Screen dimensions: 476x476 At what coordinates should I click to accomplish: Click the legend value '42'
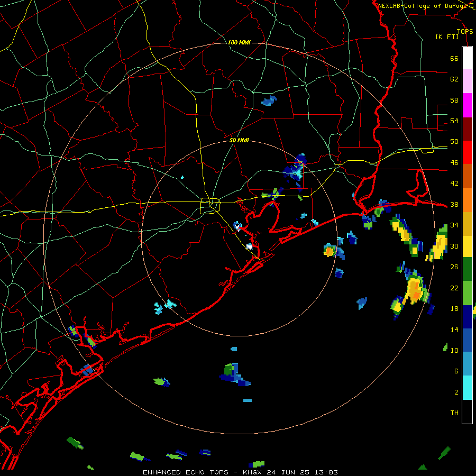tap(454, 184)
